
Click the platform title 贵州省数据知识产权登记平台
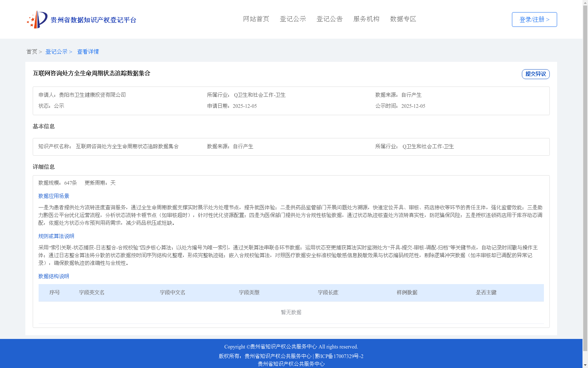pyautogui.click(x=93, y=20)
